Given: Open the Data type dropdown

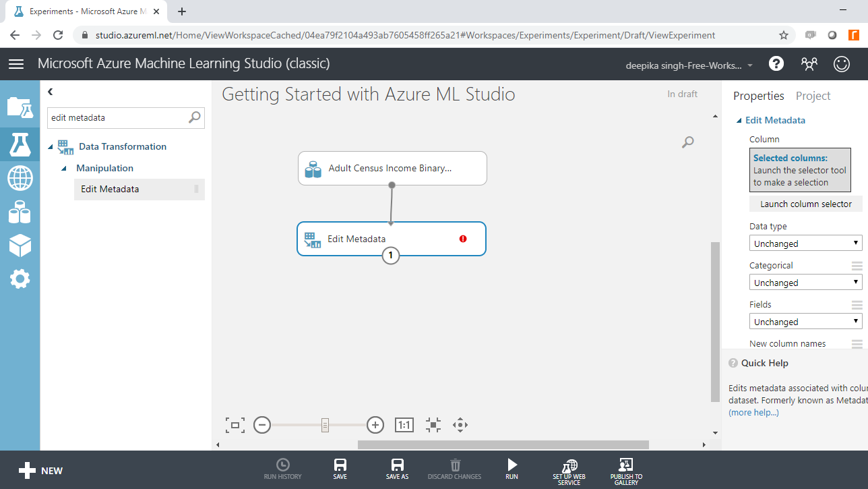Looking at the screenshot, I should click(806, 243).
